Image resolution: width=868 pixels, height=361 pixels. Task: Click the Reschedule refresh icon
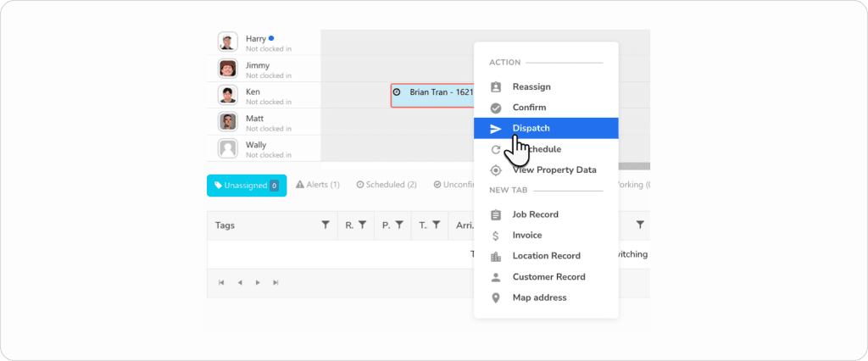tap(496, 149)
